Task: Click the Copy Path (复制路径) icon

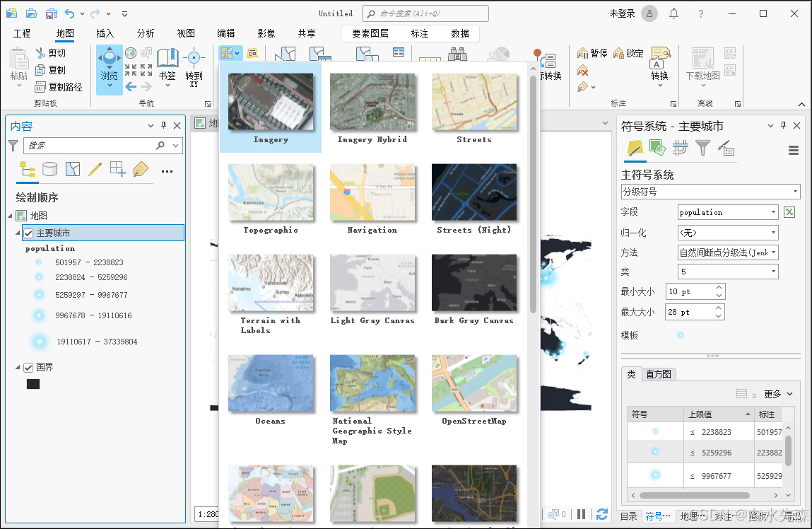Action: tap(41, 87)
